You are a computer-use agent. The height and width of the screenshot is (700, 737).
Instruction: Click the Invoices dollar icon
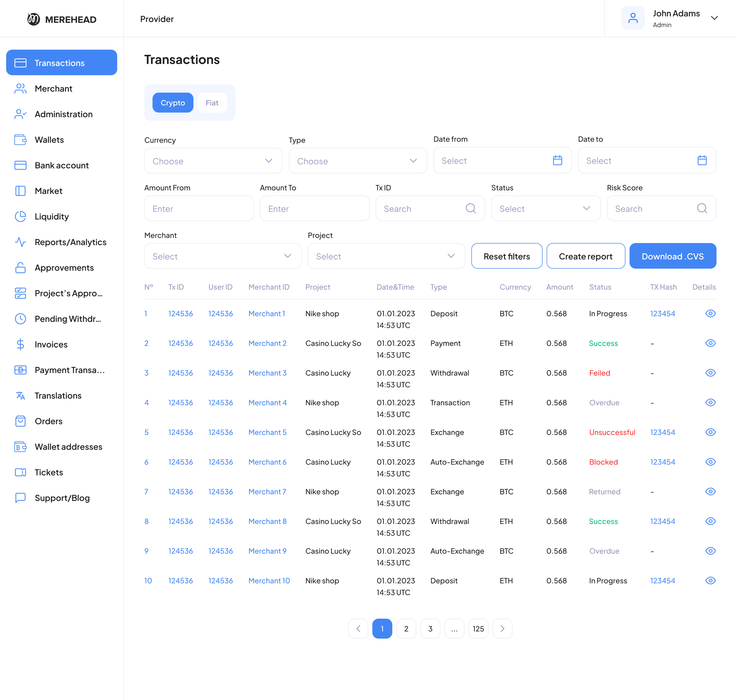pos(20,344)
